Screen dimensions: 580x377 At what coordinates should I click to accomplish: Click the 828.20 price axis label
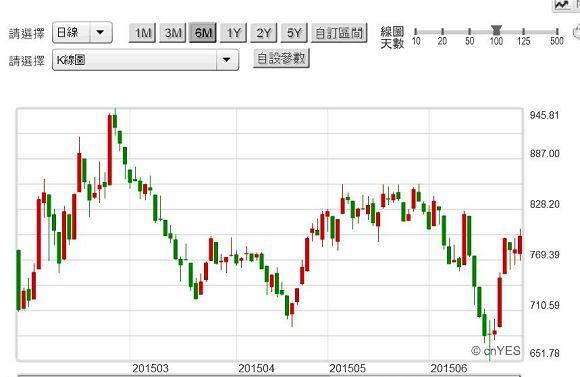(544, 204)
